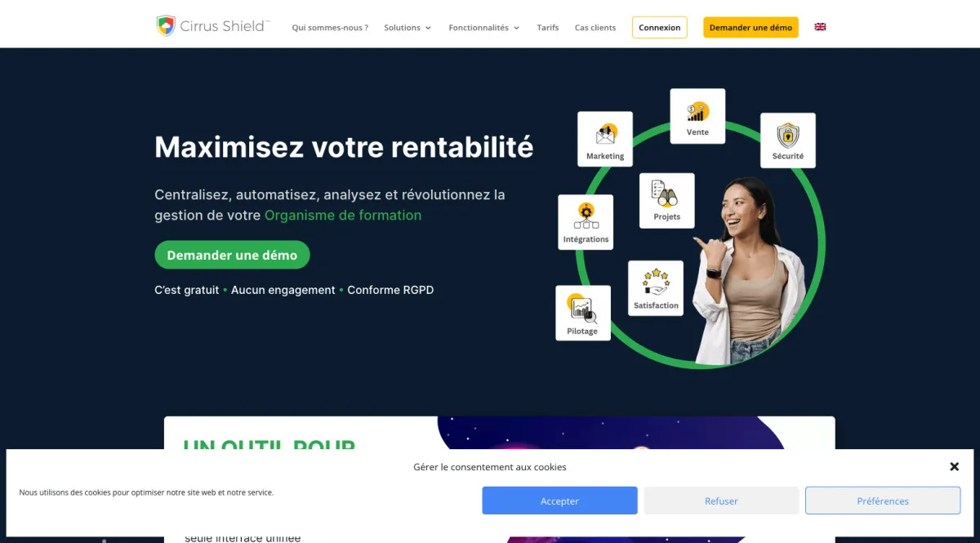
Task: Select the Marketing envelope icon tile
Action: [605, 139]
